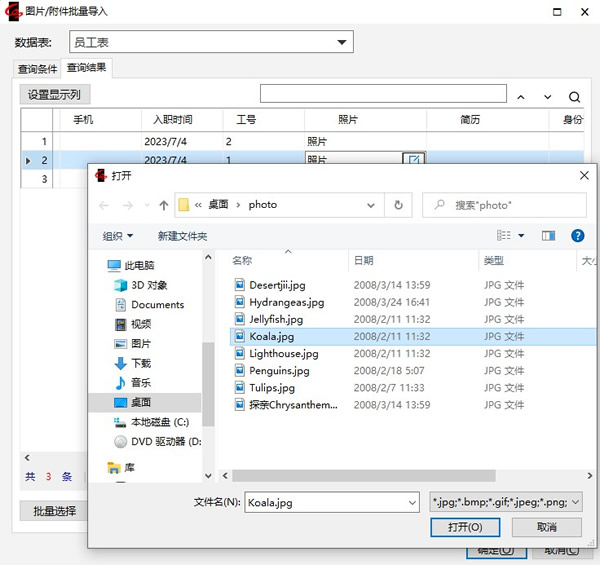Click the find previous up-arrow icon

coord(520,97)
